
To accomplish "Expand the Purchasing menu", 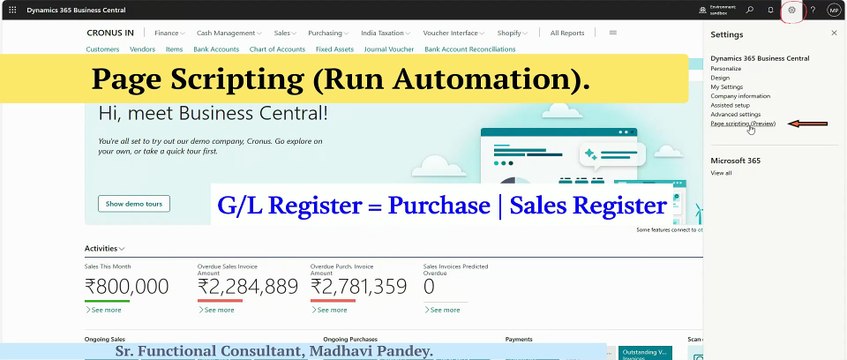I will pyautogui.click(x=328, y=33).
